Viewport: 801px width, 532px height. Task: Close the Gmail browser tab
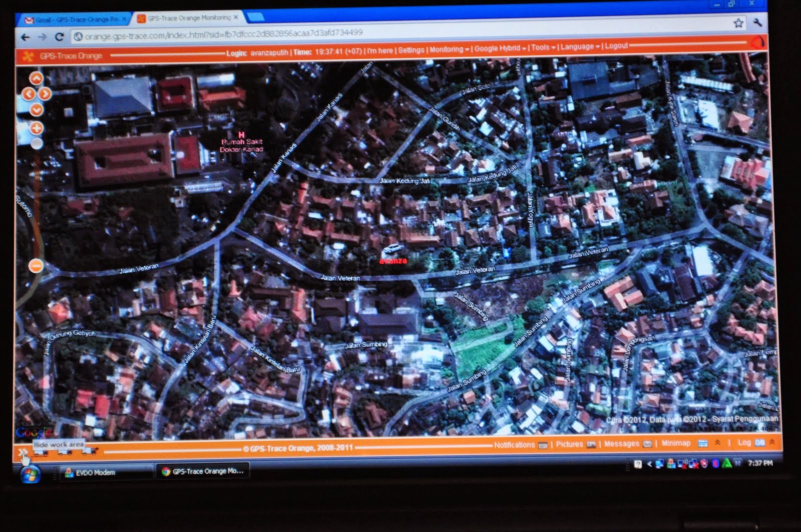(x=124, y=20)
